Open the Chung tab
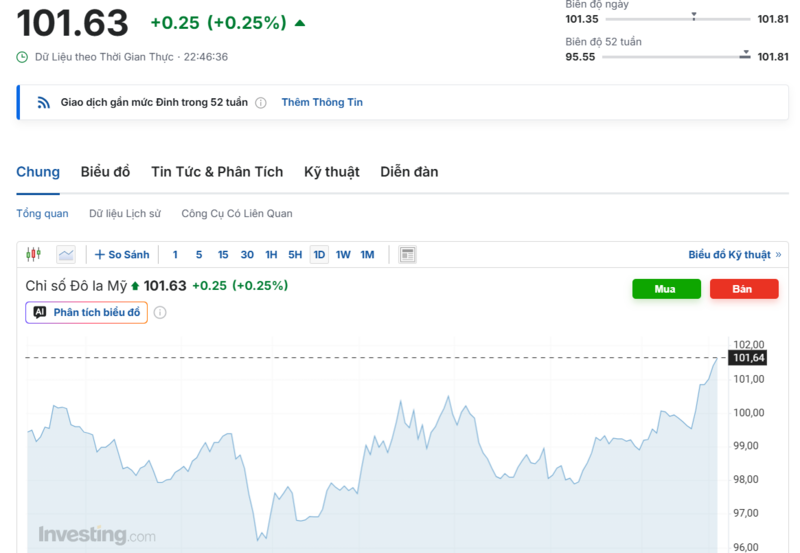The image size is (800, 553). coord(38,172)
